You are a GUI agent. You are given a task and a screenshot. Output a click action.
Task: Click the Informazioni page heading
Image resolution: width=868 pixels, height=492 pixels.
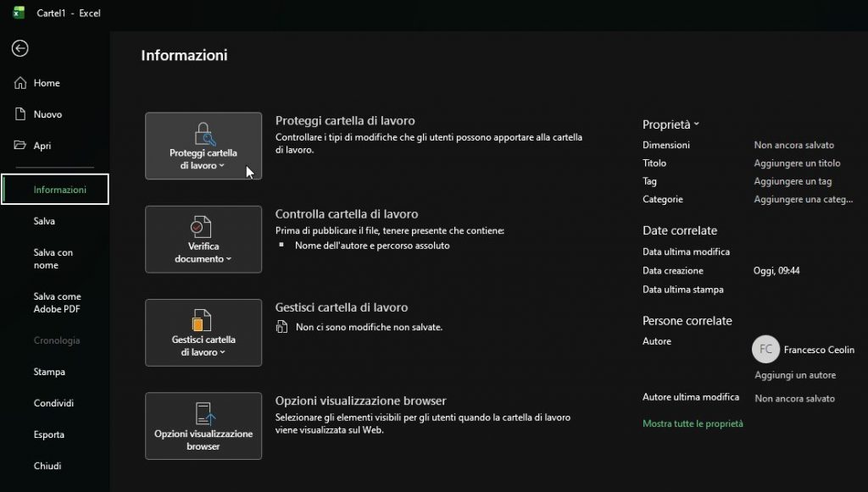coord(184,55)
